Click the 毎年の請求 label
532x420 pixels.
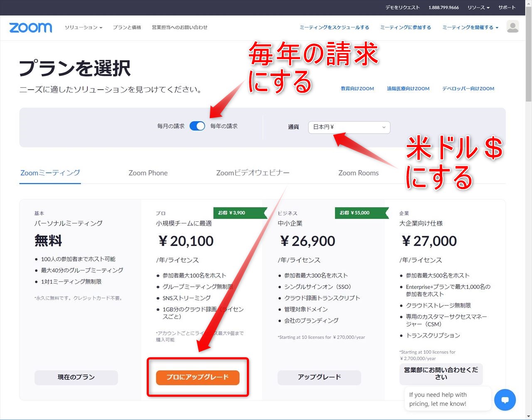tap(224, 126)
